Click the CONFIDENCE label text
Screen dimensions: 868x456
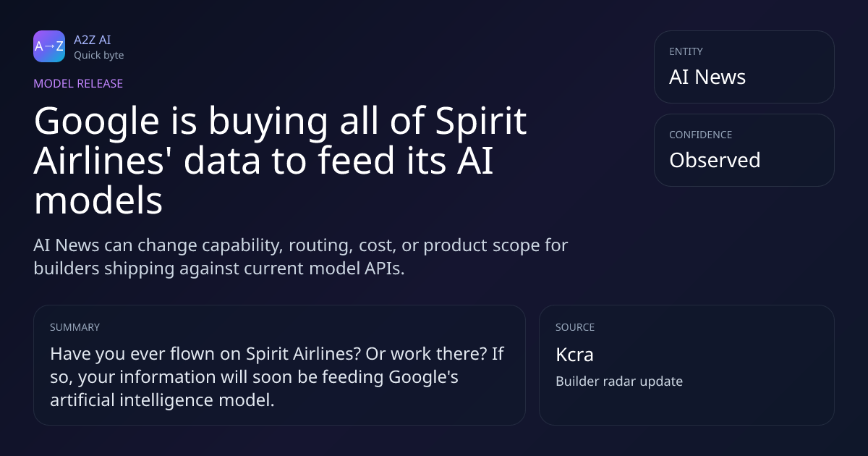(700, 135)
